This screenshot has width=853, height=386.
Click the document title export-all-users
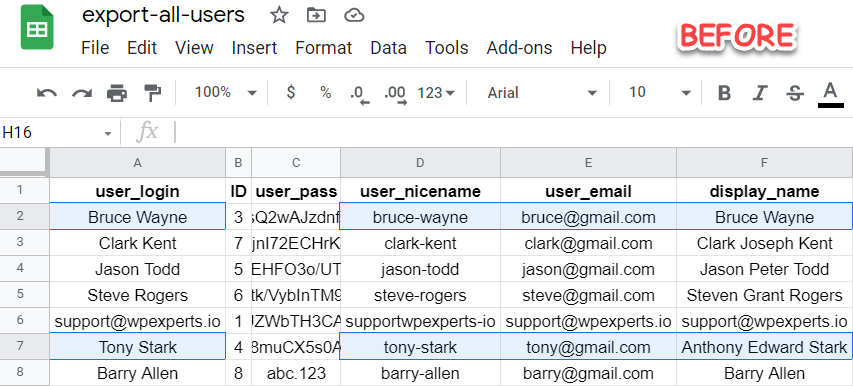pyautogui.click(x=163, y=15)
